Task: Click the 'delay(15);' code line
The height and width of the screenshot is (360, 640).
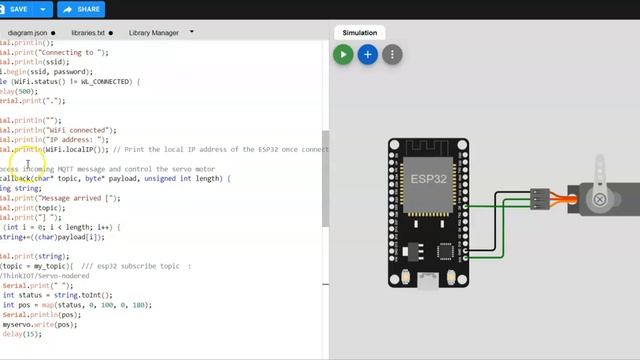Action: click(22, 334)
